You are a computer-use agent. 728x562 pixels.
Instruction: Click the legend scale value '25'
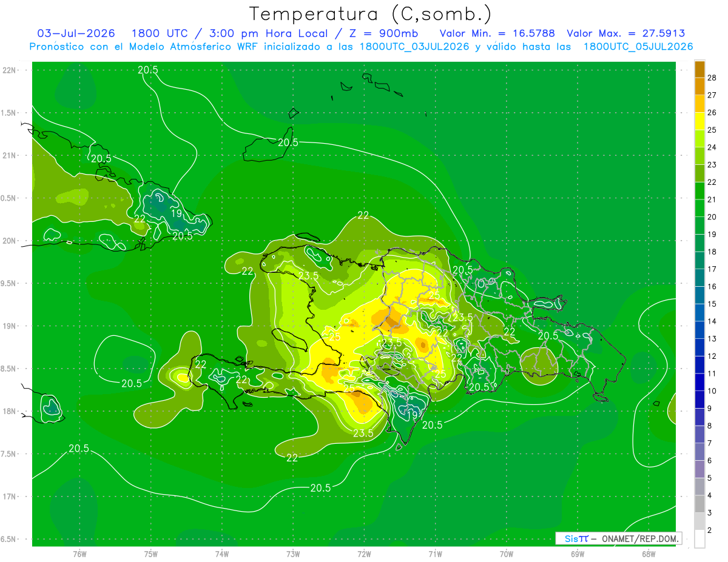pos(712,130)
